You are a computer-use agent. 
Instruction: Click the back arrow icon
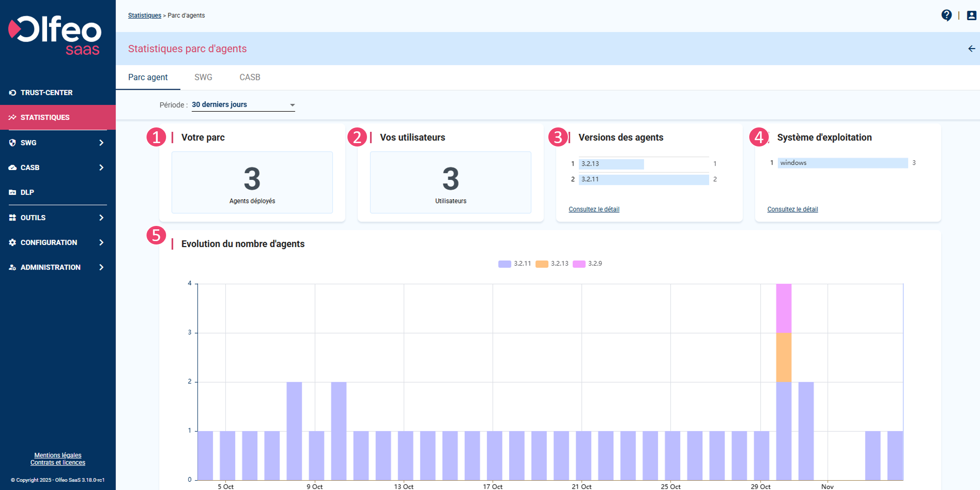point(971,49)
